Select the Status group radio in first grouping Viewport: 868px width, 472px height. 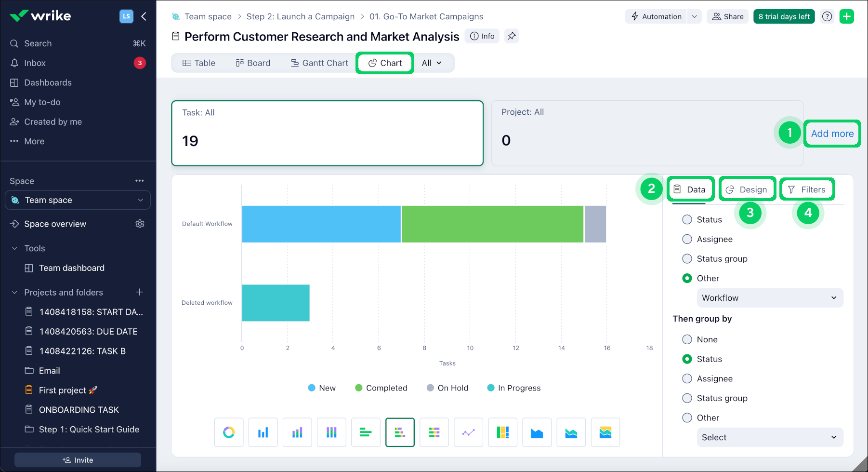[x=687, y=259]
